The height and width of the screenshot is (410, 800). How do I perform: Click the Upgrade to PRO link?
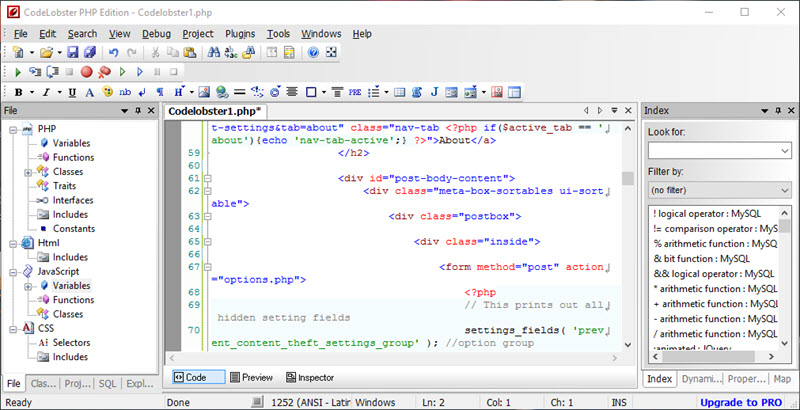coord(741,402)
